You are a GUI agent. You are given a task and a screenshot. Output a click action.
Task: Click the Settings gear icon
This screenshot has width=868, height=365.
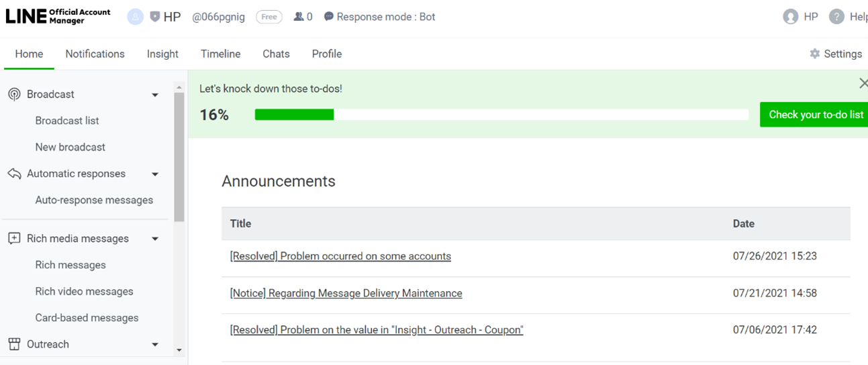pos(814,54)
